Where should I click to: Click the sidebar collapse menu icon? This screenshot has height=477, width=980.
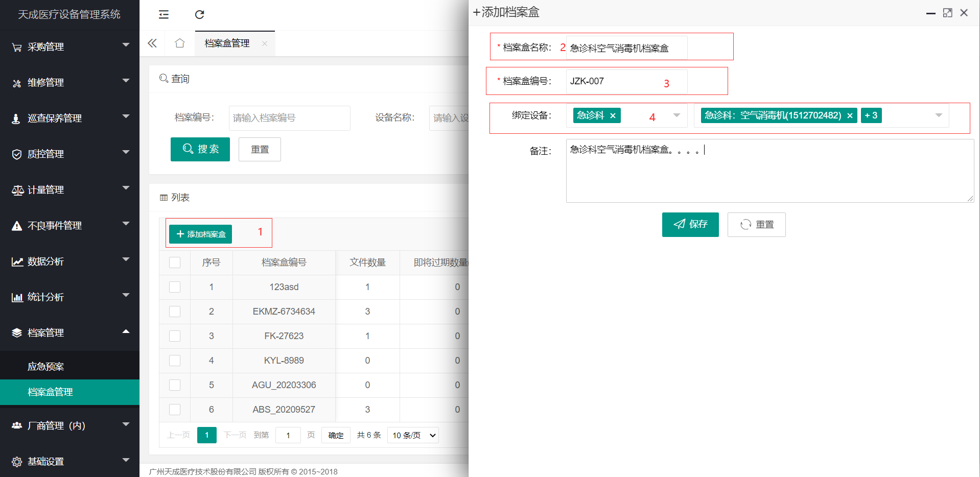[x=164, y=14]
